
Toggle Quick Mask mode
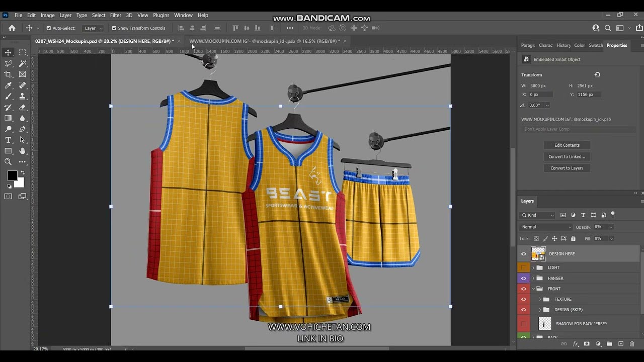[x=8, y=196]
